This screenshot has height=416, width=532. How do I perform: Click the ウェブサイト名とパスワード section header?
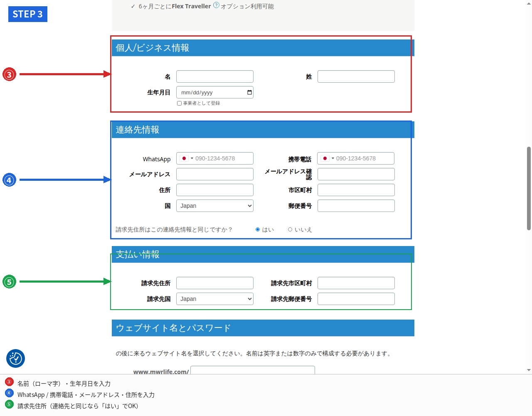pyautogui.click(x=263, y=328)
